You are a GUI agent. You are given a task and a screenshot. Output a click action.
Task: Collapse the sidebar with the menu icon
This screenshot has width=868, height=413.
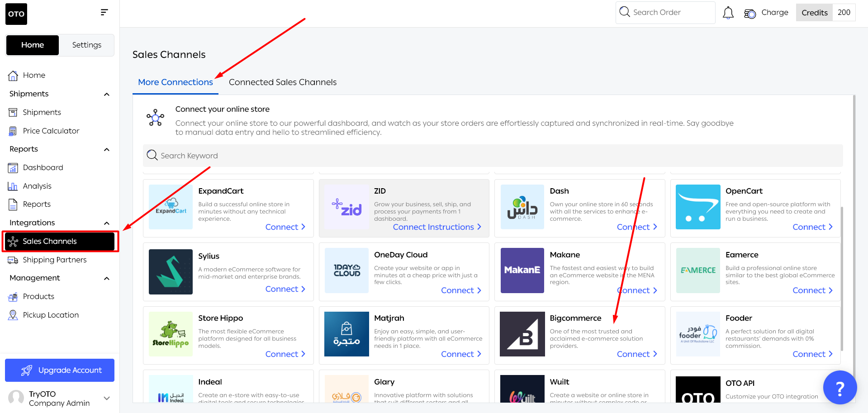[104, 12]
